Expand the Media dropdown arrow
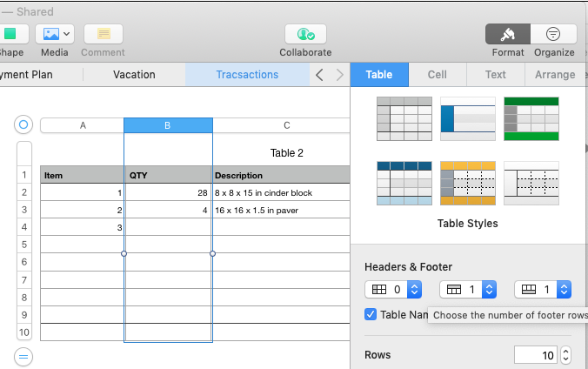 [x=66, y=34]
